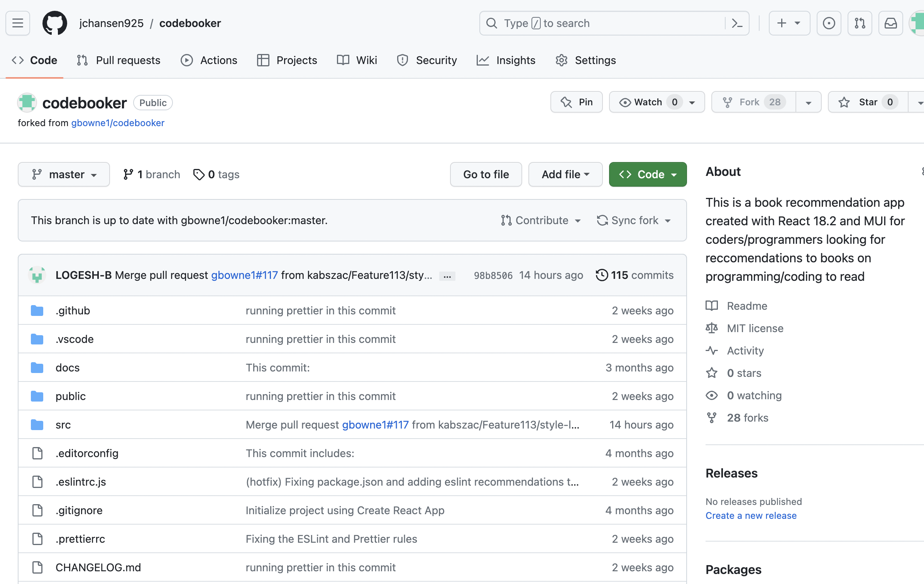Open the .vscode folder
The height and width of the screenshot is (584, 924).
pos(74,339)
